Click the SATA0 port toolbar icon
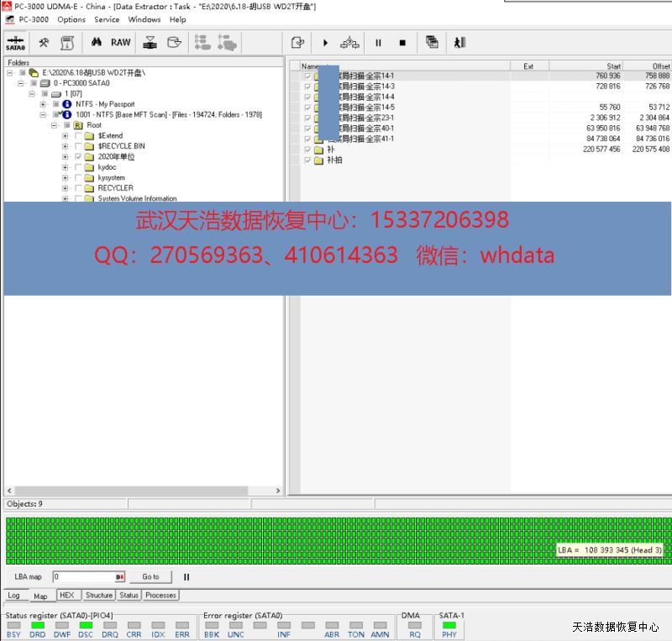 [x=16, y=43]
